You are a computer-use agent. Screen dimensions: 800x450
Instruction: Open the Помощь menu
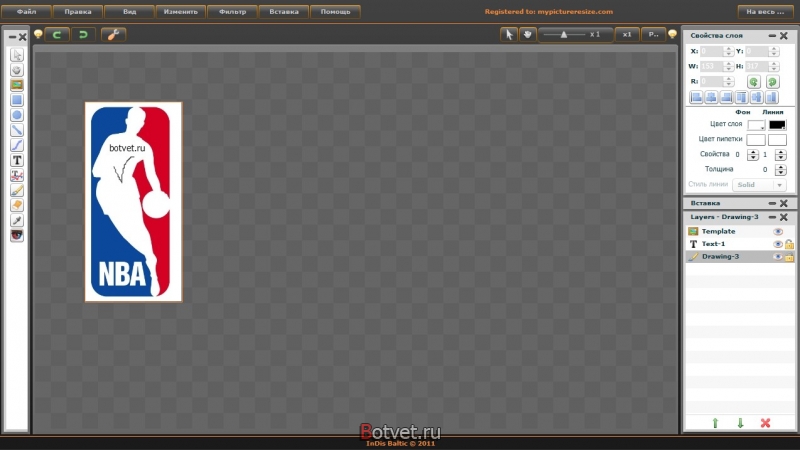[x=335, y=12]
